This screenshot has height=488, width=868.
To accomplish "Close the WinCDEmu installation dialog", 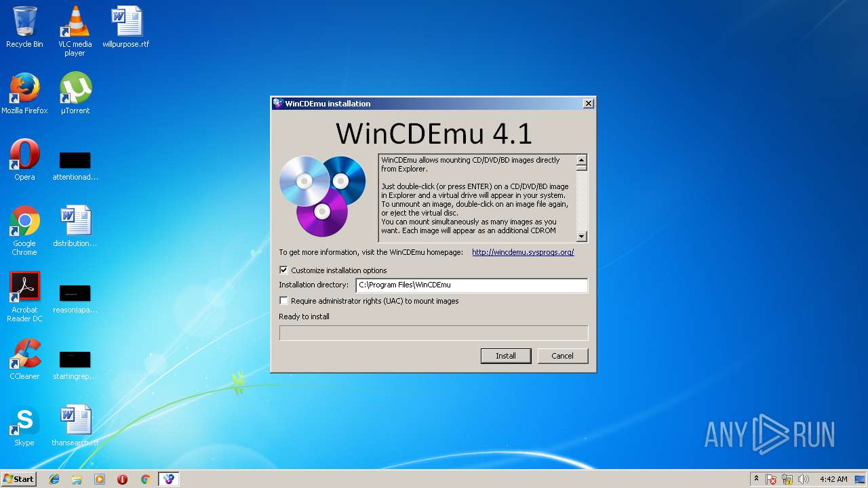I will (x=588, y=103).
